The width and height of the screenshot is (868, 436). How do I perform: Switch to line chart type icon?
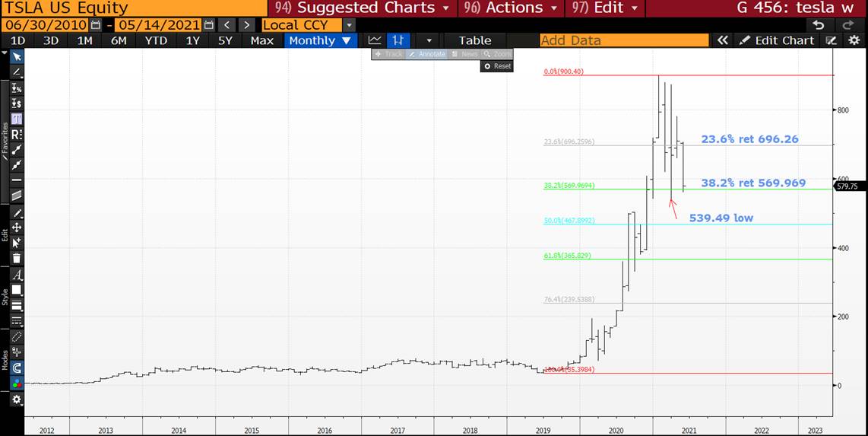[x=375, y=40]
